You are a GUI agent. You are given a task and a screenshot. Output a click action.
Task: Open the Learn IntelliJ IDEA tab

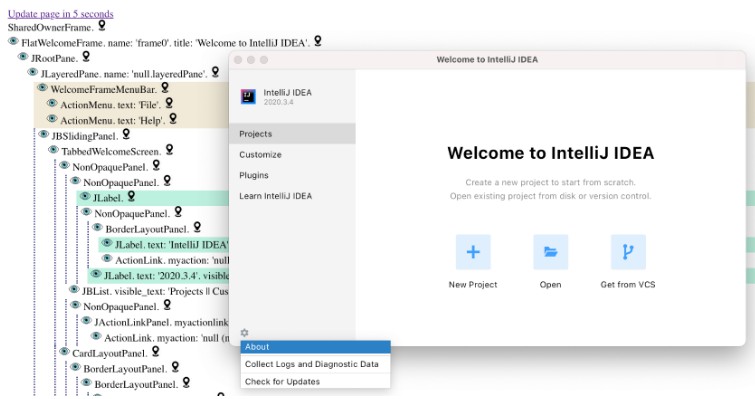click(x=292, y=196)
